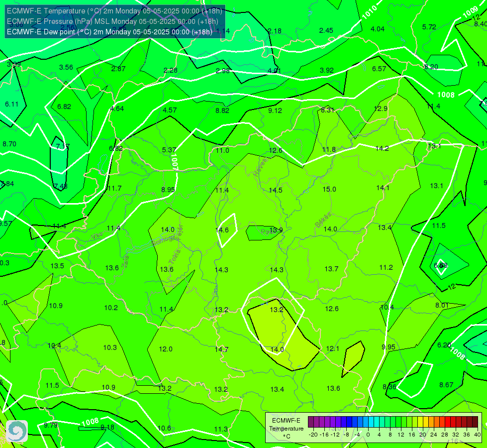Click the 8.82 temperature value
487x448 pixels.
(x=222, y=111)
